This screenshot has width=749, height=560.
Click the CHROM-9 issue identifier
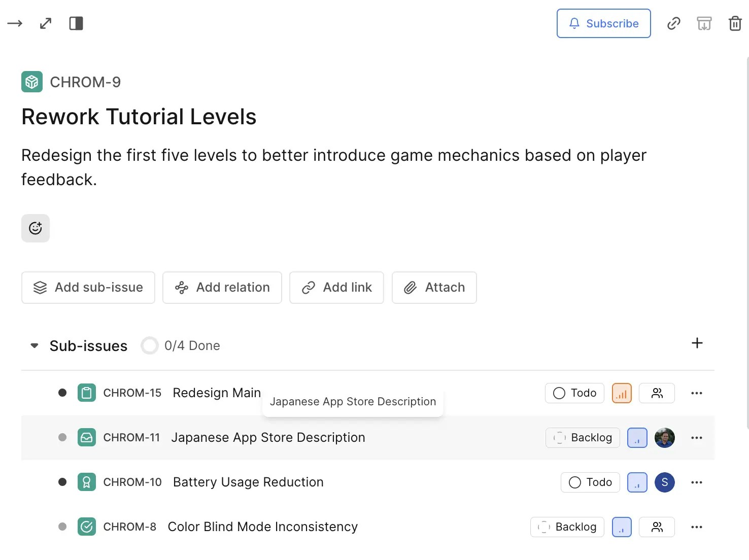tap(85, 82)
